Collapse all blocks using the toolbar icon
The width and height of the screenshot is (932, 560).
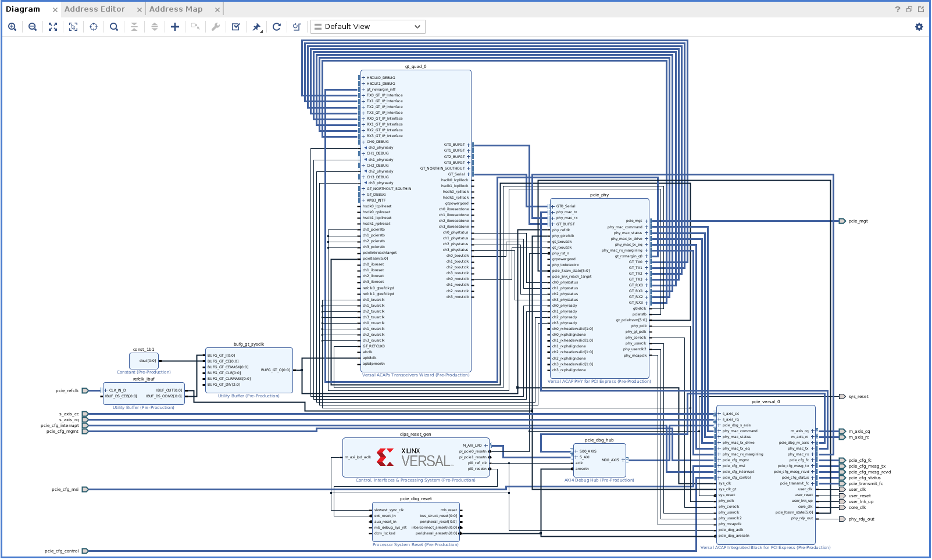tap(134, 27)
